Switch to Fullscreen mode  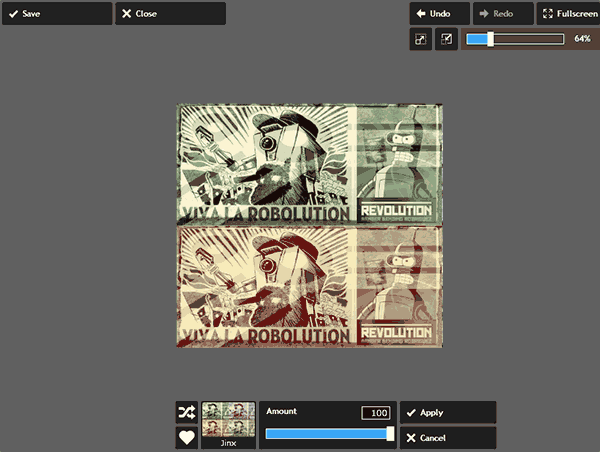click(569, 14)
